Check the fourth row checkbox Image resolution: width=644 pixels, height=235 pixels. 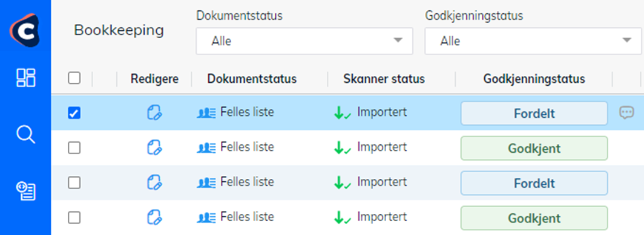(74, 217)
